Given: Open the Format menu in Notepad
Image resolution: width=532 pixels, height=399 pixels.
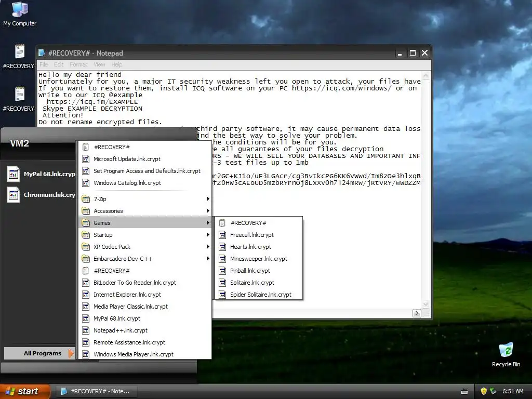Looking at the screenshot, I should pyautogui.click(x=78, y=64).
